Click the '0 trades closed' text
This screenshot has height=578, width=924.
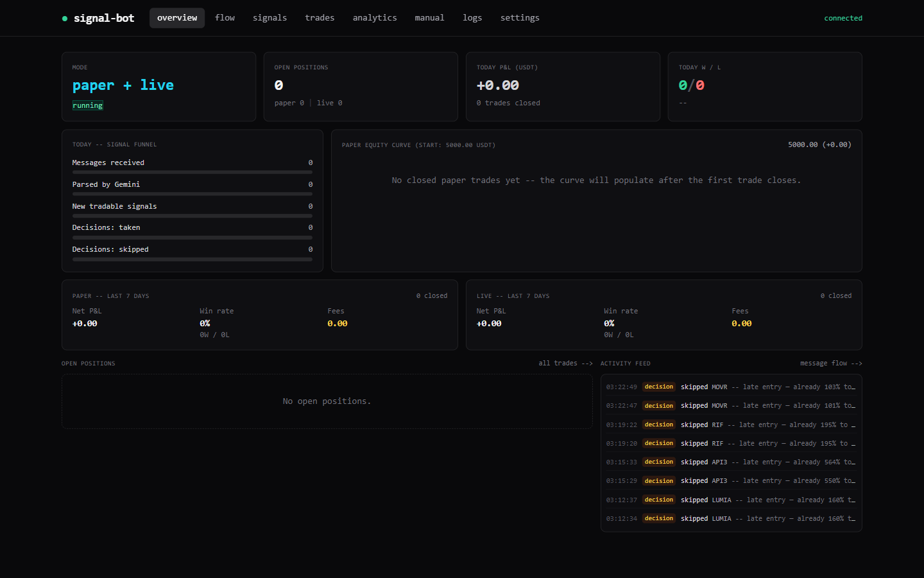point(508,103)
